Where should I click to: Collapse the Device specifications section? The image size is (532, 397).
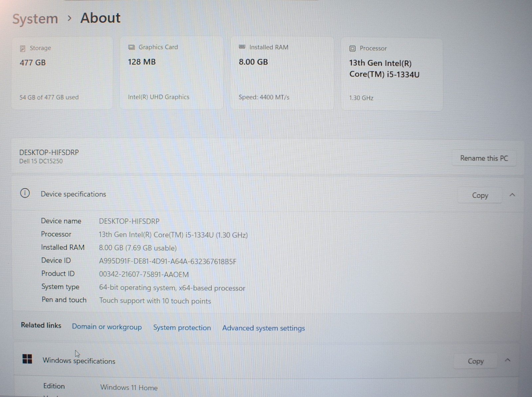point(512,195)
